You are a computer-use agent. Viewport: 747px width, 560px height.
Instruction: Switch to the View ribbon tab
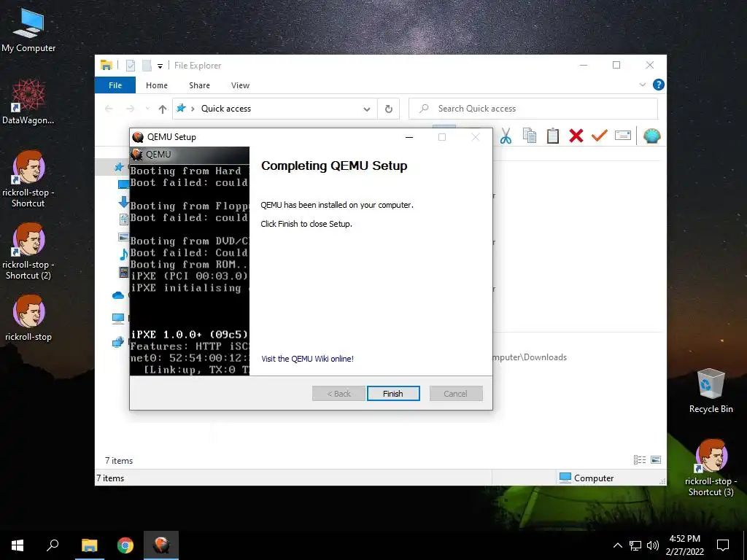240,85
